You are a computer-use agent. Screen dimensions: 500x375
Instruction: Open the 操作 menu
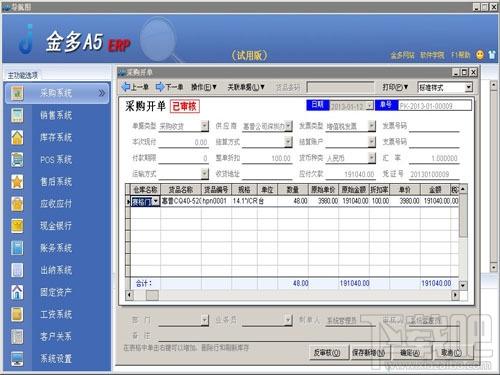point(204,87)
